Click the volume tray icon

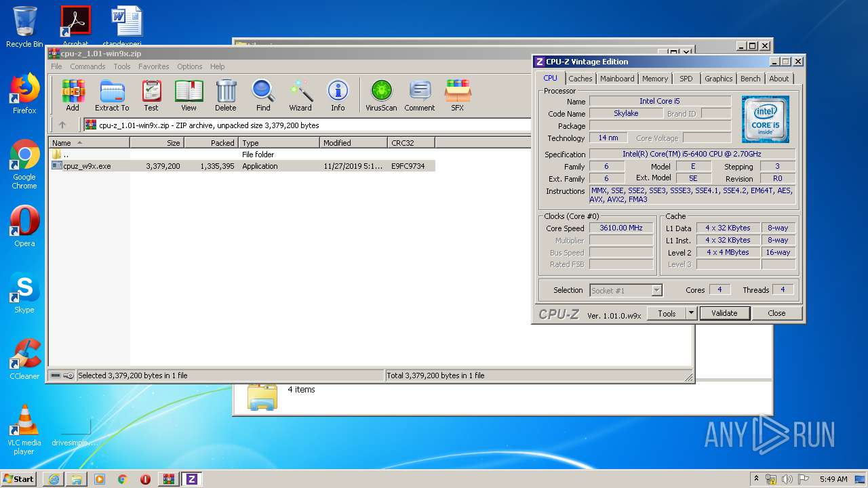787,479
